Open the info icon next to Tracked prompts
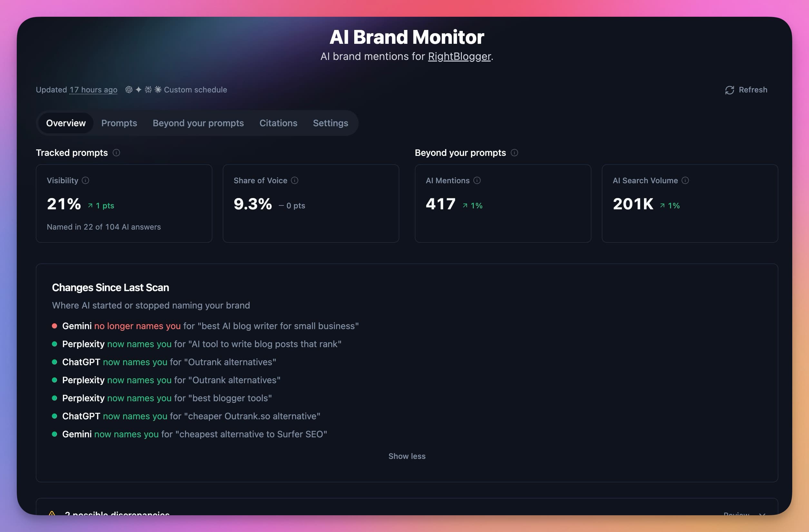The height and width of the screenshot is (532, 809). coord(116,153)
